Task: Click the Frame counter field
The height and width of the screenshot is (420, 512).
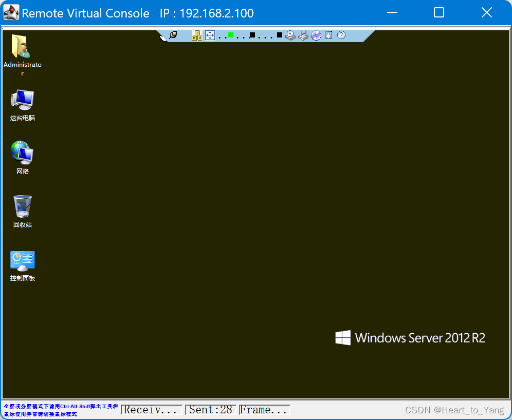Action: (264, 410)
